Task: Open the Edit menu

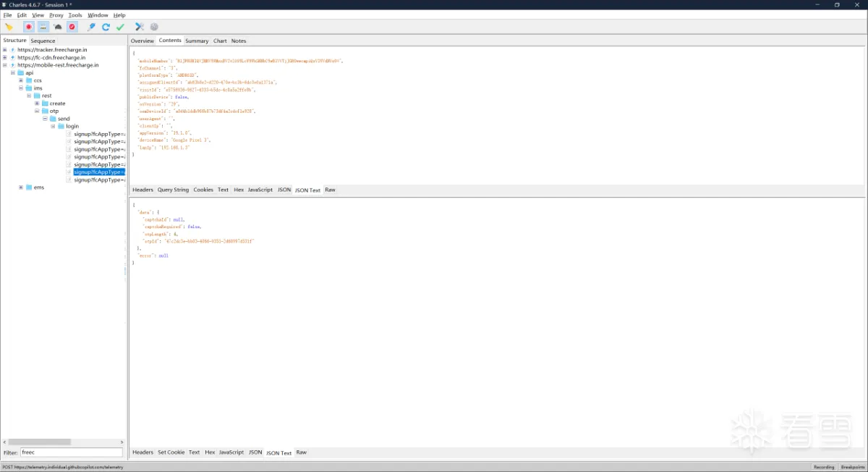Action: (22, 15)
